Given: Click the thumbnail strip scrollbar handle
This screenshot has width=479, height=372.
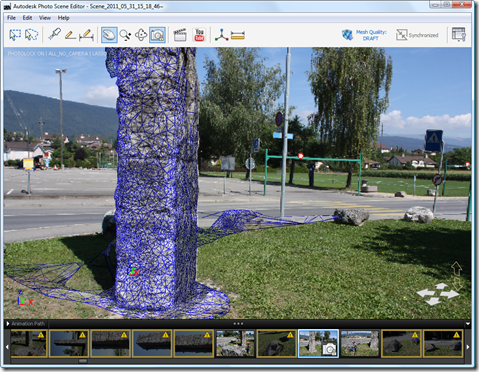Looking at the screenshot, I should coord(83,361).
